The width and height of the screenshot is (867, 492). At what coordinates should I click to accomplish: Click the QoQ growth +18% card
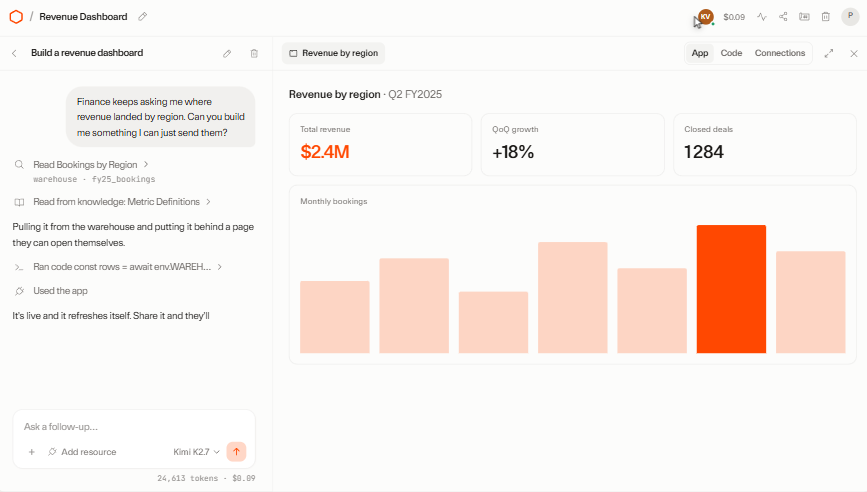[x=572, y=145]
